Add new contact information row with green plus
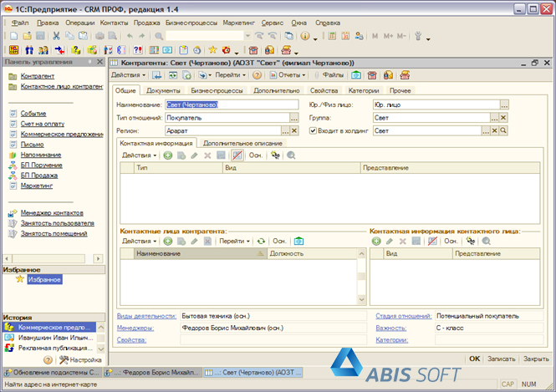The width and height of the screenshot is (556, 392). [168, 155]
